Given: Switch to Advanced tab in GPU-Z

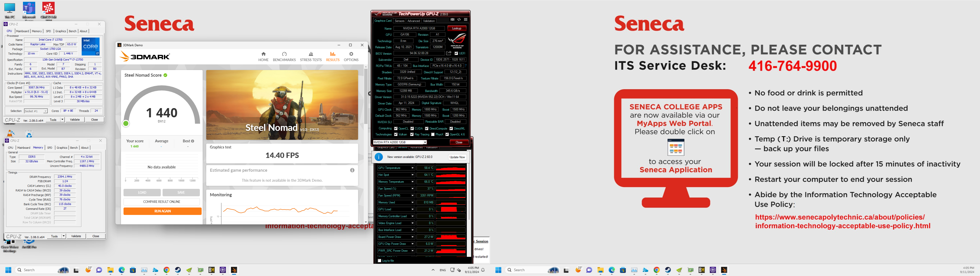Looking at the screenshot, I should click(x=413, y=21).
